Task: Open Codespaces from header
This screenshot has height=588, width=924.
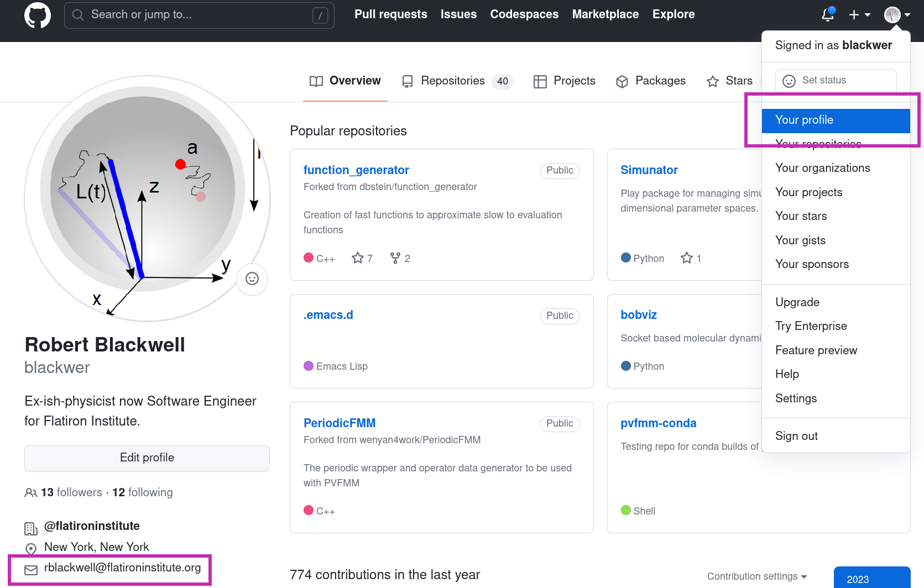Action: coord(524,14)
